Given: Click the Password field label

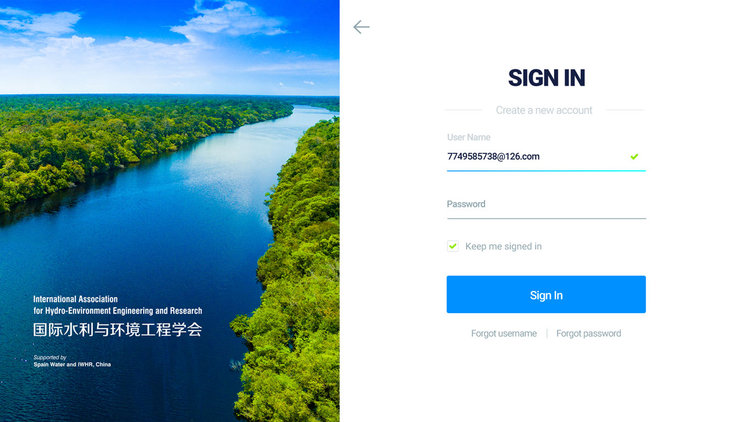Looking at the screenshot, I should [x=466, y=204].
